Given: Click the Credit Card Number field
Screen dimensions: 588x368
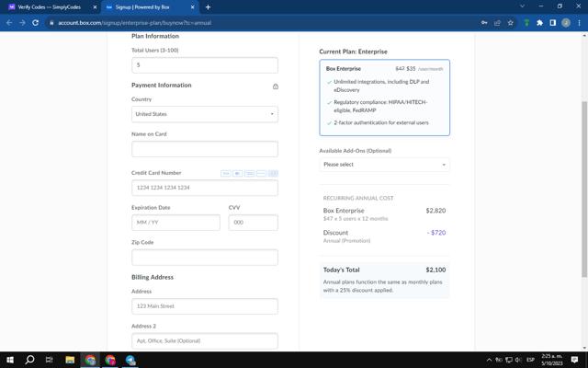Looking at the screenshot, I should [205, 188].
